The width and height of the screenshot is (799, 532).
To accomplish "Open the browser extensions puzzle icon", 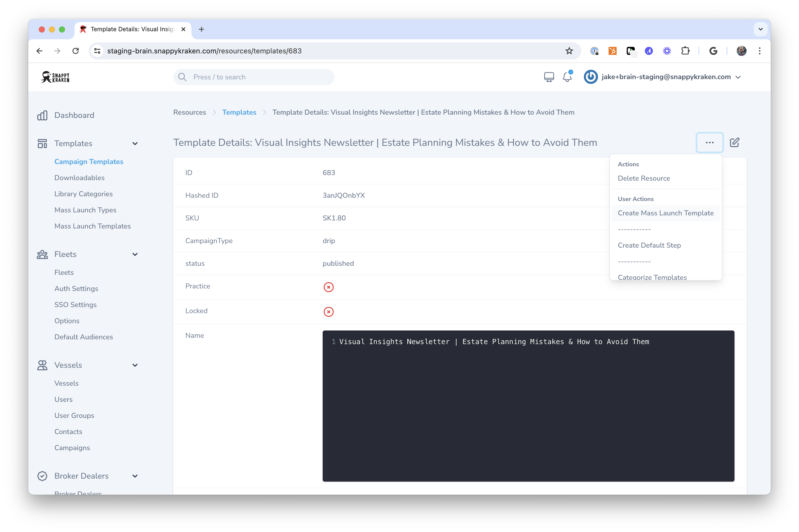I will 685,51.
